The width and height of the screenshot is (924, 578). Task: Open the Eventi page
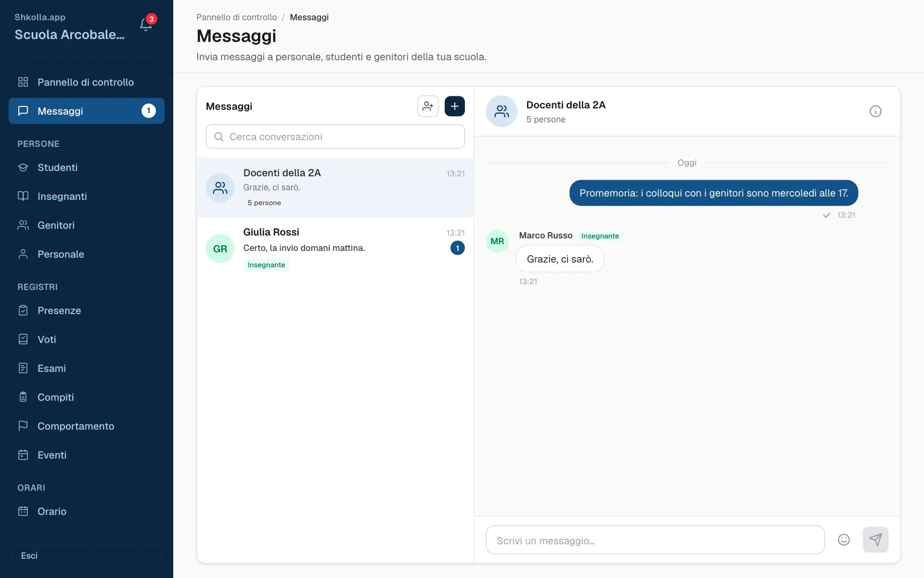coord(87,455)
